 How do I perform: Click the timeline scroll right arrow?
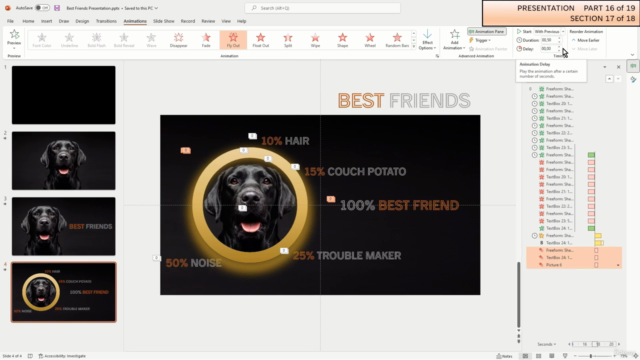[x=619, y=344]
